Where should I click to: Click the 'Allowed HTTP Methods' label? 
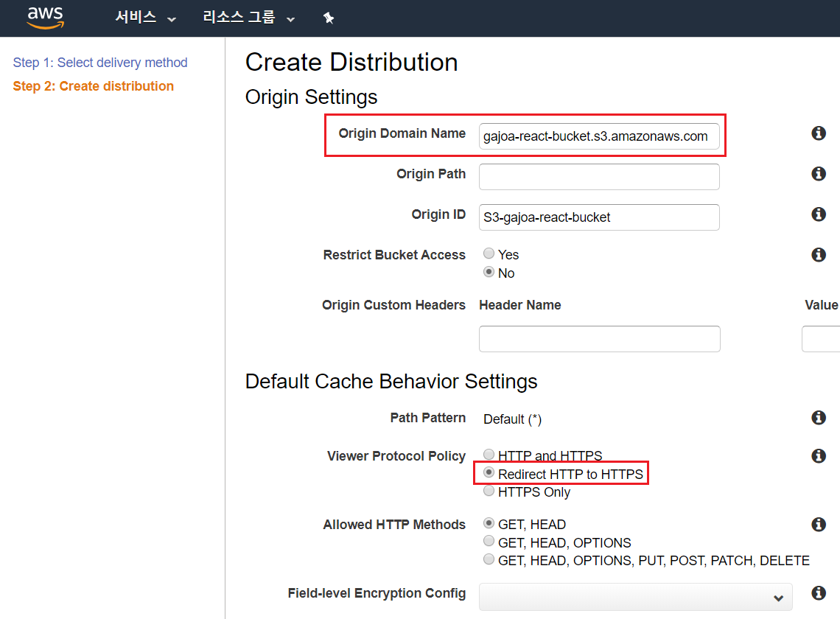394,525
